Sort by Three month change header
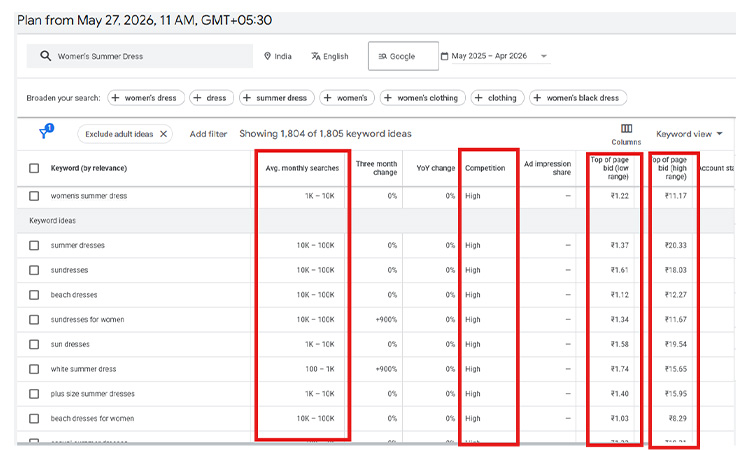Screen dimensions: 750x450 [376, 168]
